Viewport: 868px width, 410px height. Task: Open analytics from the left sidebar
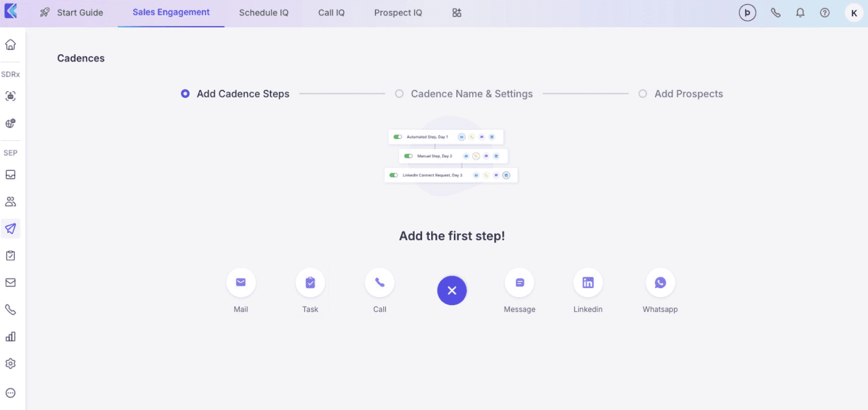coord(10,336)
